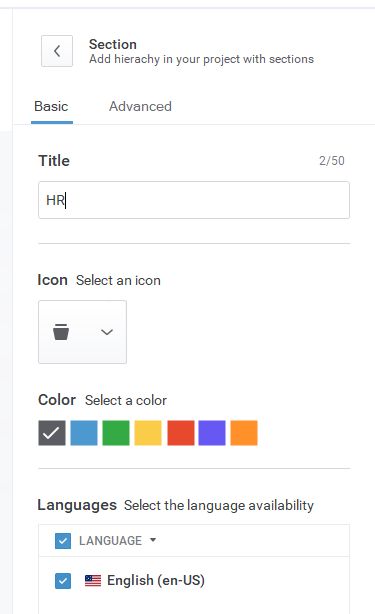
Task: Pick the red color swatch
Action: pos(181,433)
